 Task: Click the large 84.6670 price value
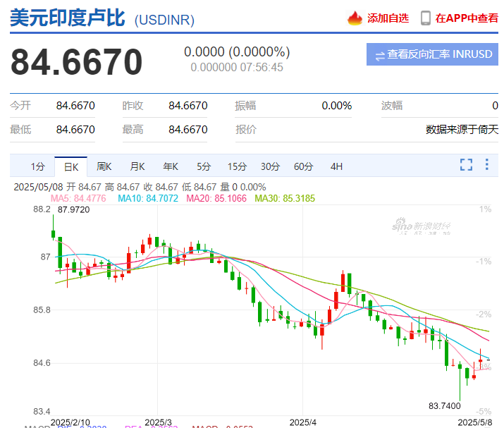click(77, 62)
